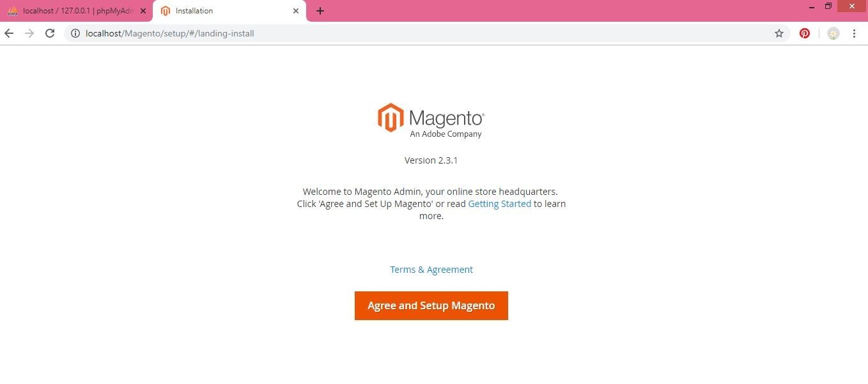Close the browser window

[x=852, y=6]
